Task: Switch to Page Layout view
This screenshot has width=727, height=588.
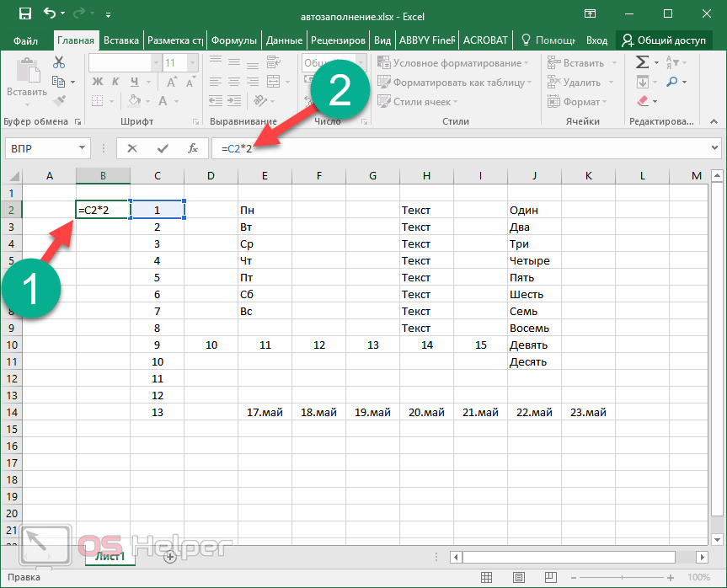Action: 518,577
